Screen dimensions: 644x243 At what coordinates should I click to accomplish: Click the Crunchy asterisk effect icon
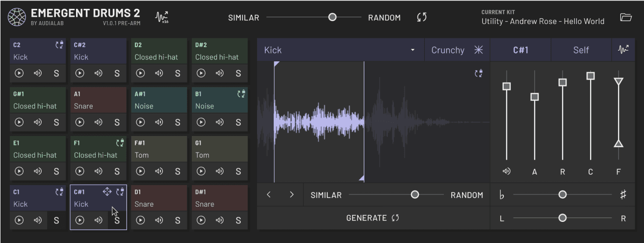pos(479,50)
